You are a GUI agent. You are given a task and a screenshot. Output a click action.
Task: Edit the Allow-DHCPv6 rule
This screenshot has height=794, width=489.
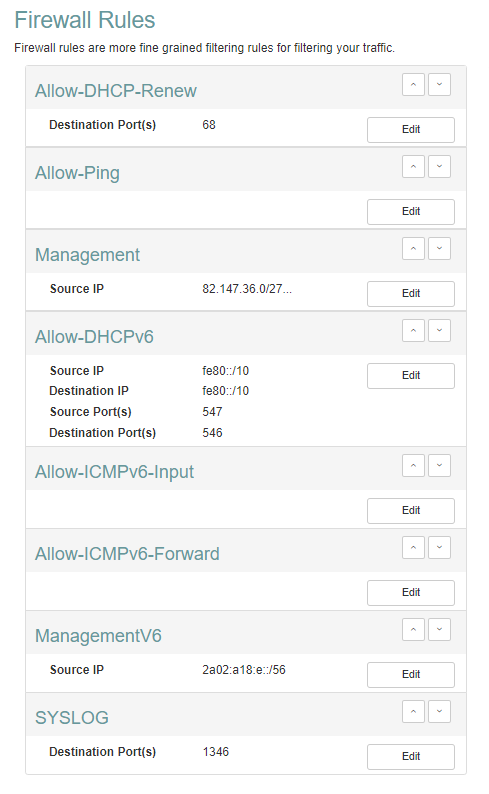[411, 376]
